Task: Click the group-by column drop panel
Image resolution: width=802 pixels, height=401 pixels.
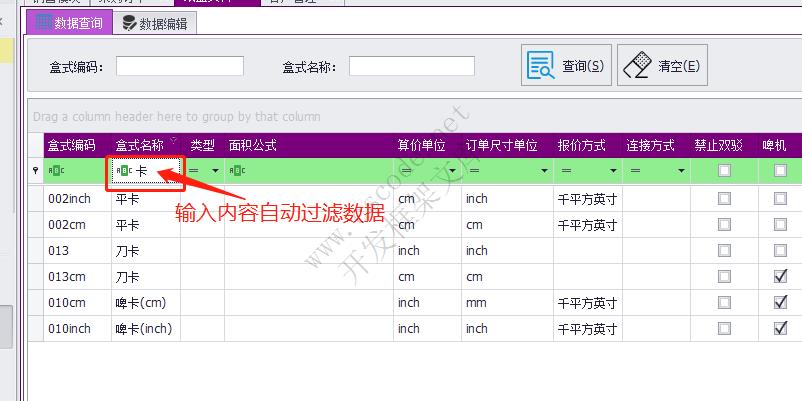Action: (414, 117)
